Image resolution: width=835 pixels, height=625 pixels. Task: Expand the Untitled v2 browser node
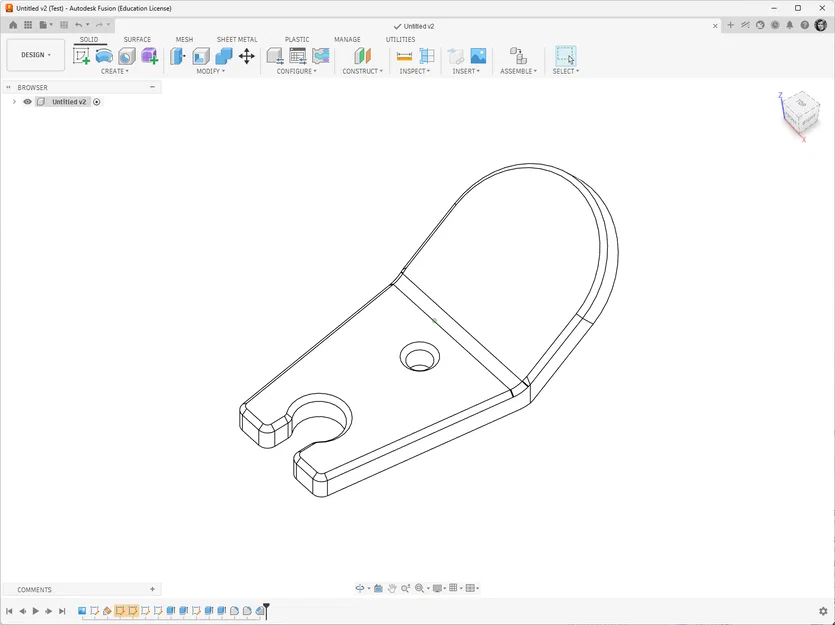click(14, 102)
